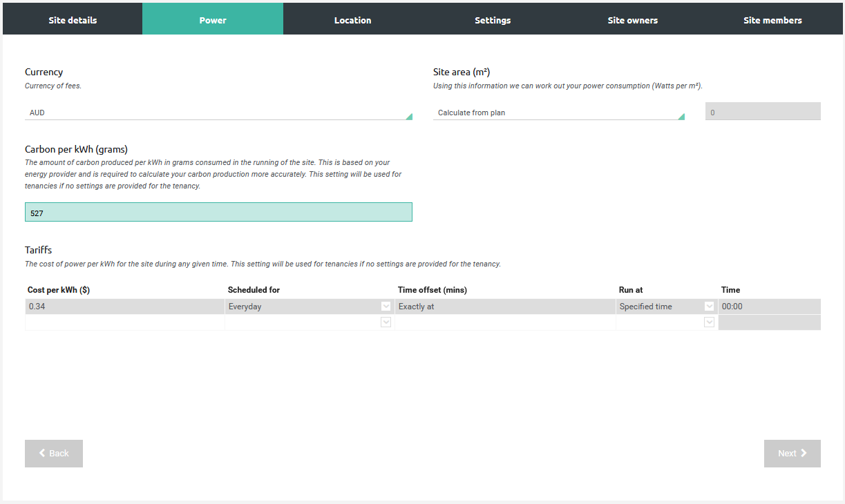Open the empty schedule dropdown in second tariff row
Screen dimensions: 845x504
click(386, 322)
